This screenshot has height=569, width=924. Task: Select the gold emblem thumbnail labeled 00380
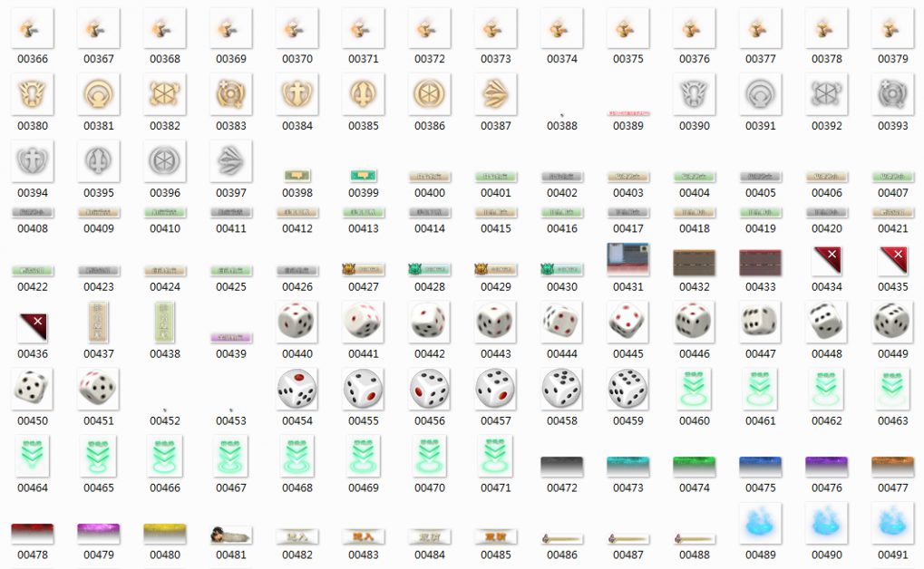coord(33,94)
